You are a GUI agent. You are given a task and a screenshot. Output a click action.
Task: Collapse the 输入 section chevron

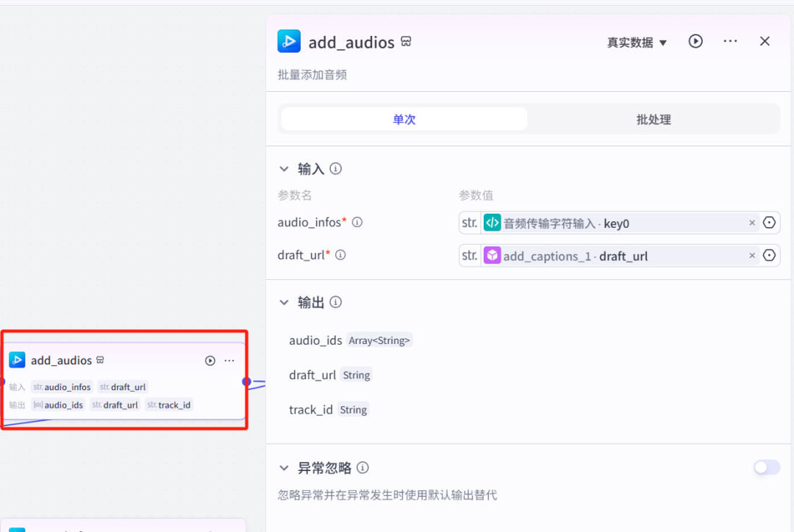tap(285, 168)
